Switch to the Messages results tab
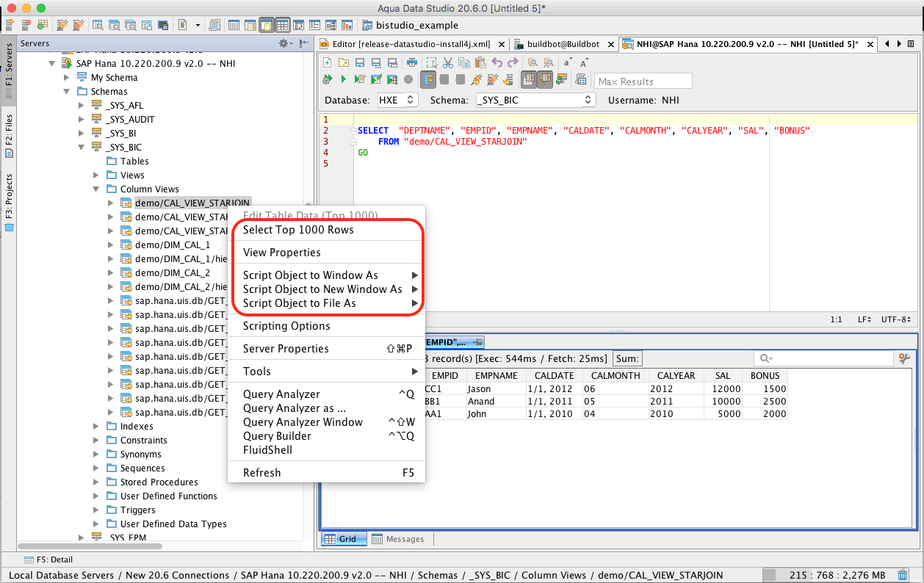 point(397,539)
